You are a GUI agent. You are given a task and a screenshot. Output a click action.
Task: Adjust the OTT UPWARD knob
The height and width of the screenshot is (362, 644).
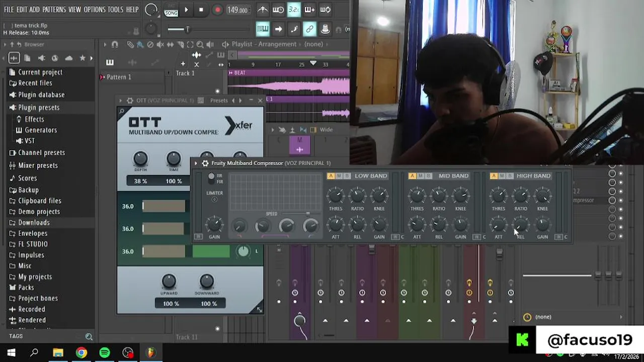point(169,282)
